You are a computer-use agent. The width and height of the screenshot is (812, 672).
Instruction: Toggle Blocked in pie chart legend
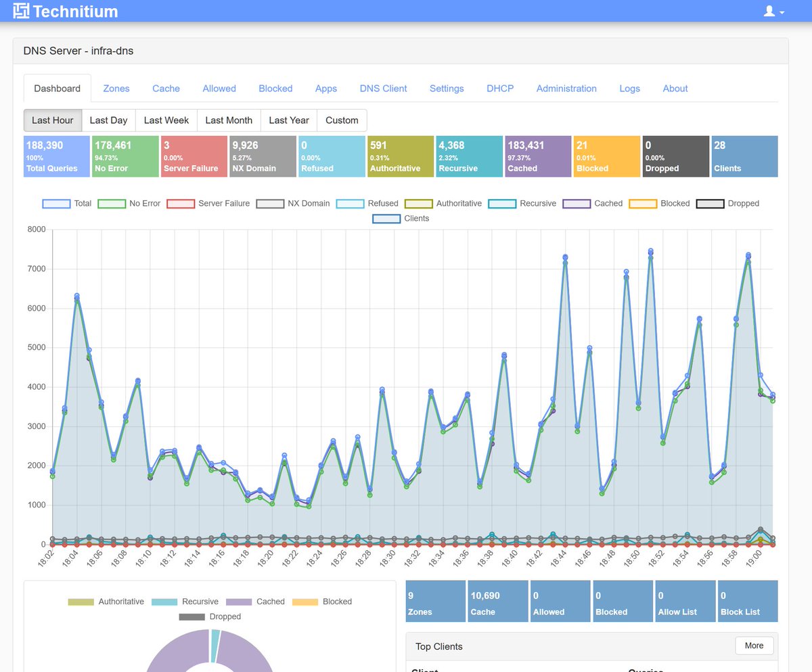pos(322,602)
